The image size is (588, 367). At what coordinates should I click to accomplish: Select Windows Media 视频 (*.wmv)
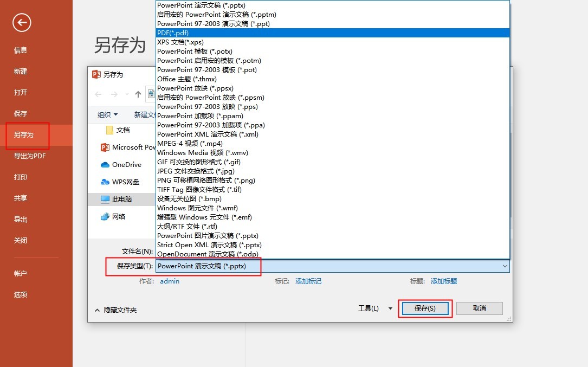pos(333,153)
